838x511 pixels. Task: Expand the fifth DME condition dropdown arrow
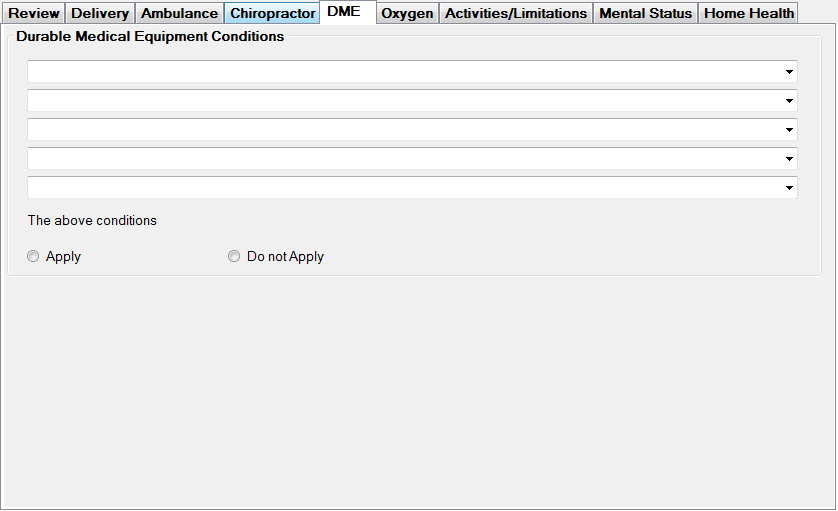(x=789, y=188)
